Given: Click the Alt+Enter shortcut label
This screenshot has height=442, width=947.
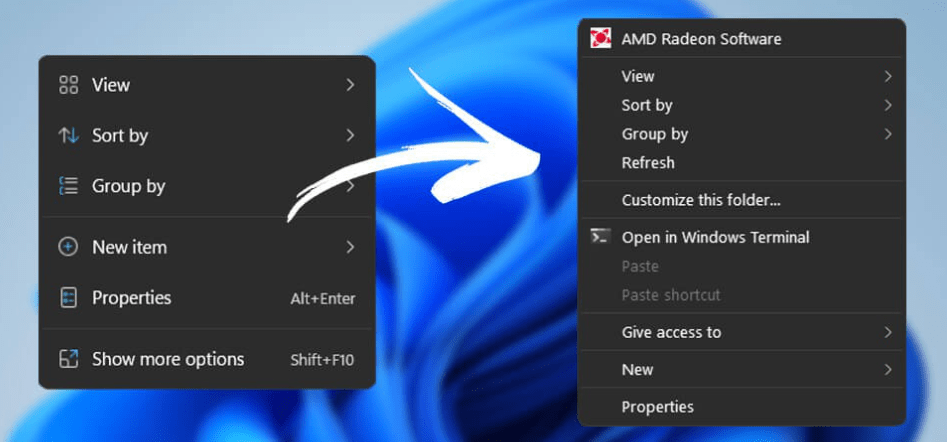Looking at the screenshot, I should (323, 298).
